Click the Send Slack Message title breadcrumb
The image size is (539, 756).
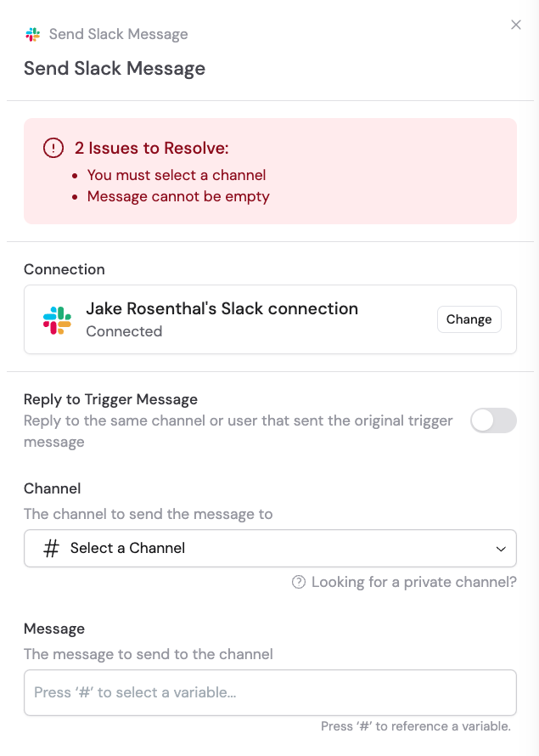[118, 35]
